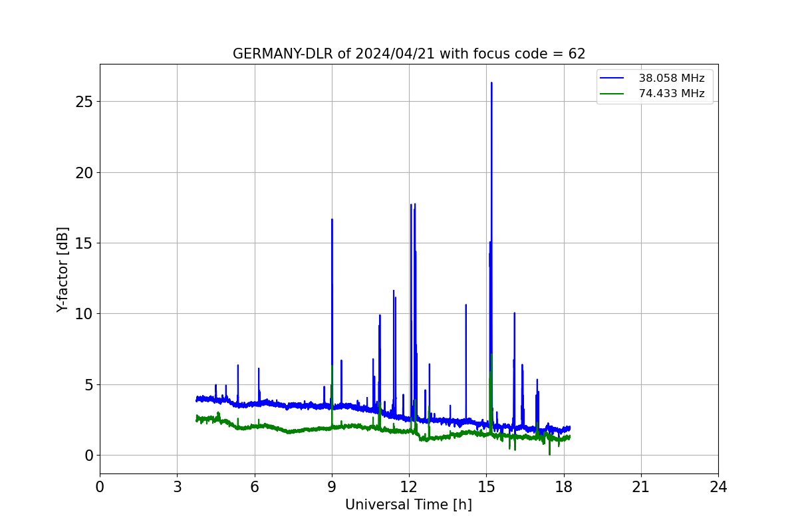Viewport: 798px width, 532px height.
Task: Click y-axis tick label 20
Action: click(x=84, y=172)
